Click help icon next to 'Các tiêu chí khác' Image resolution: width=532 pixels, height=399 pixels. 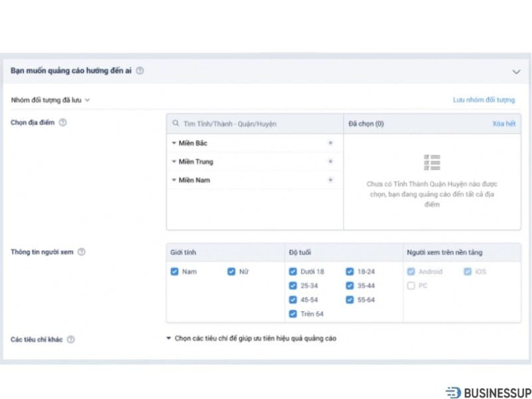[70, 339]
